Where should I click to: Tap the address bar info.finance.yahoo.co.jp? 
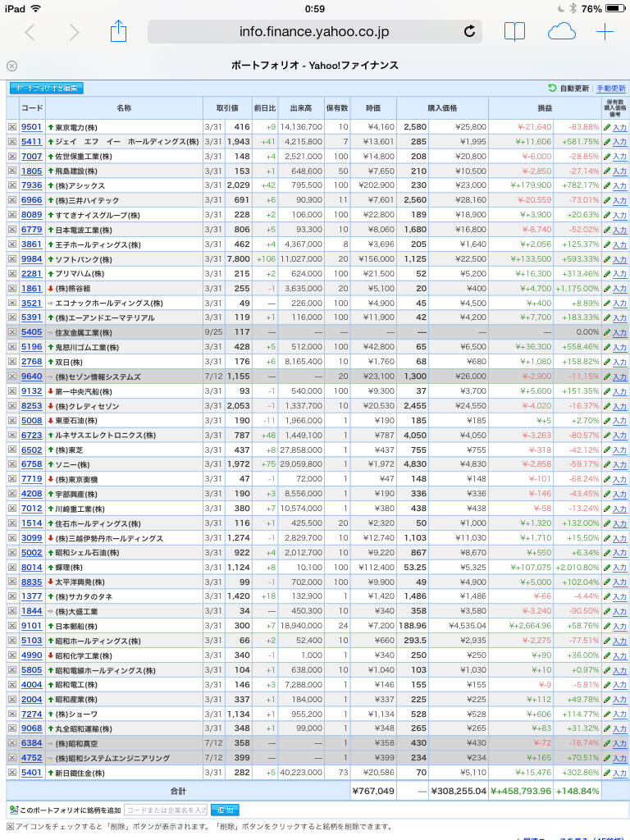point(314,32)
